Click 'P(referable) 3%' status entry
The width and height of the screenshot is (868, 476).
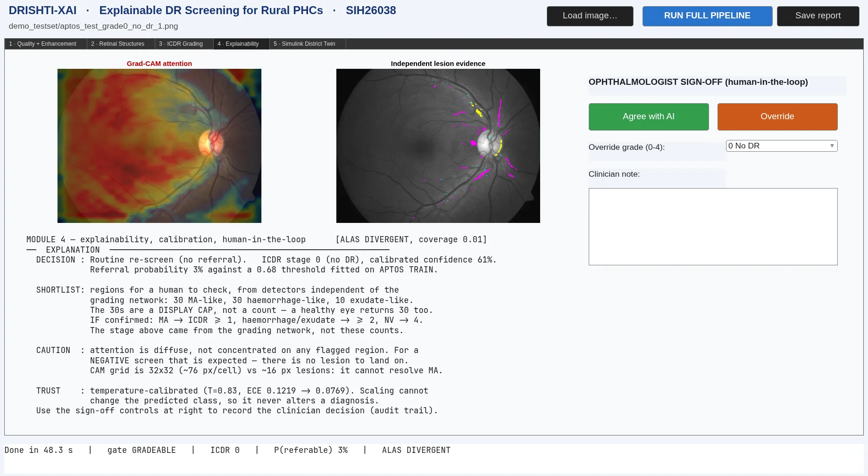tap(311, 450)
